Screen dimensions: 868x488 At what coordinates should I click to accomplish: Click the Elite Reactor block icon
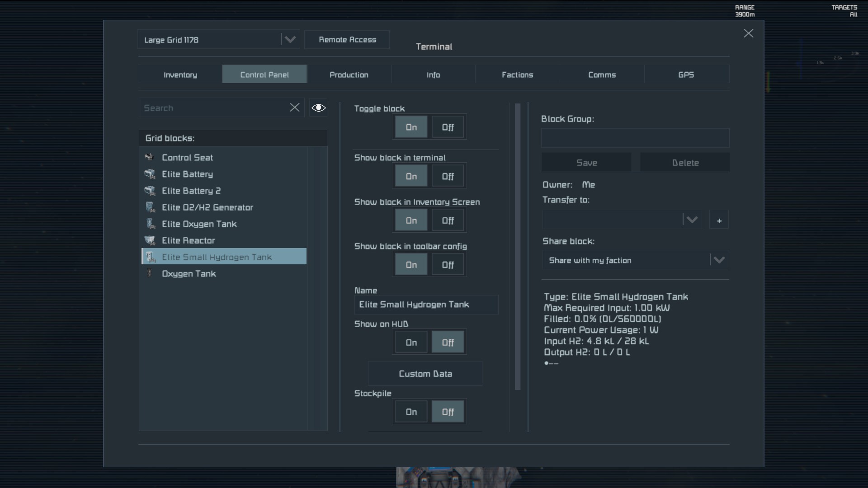(x=150, y=240)
